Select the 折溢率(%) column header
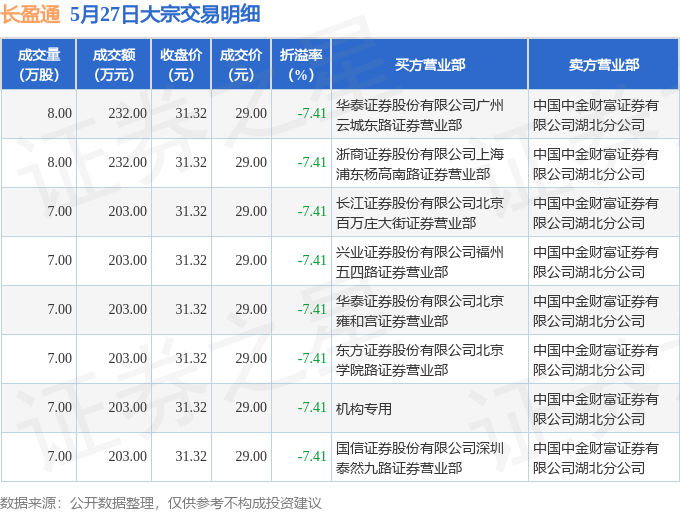The height and width of the screenshot is (512, 680). pos(301,64)
